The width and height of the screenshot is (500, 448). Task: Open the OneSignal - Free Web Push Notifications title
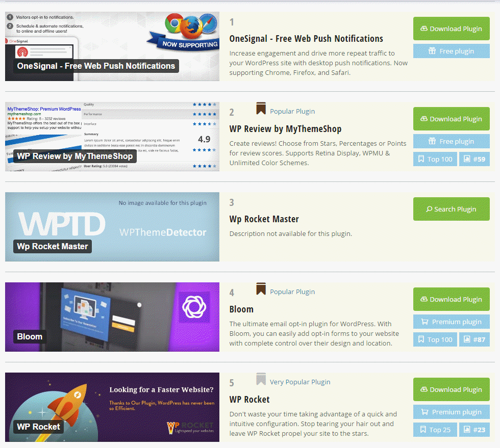(306, 39)
